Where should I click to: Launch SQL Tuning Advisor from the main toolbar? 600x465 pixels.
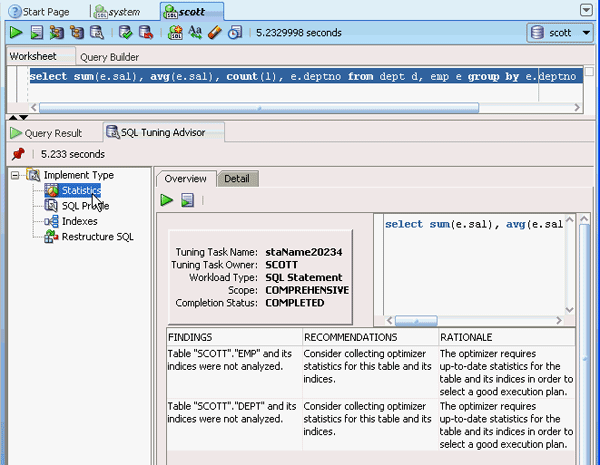pos(97,33)
